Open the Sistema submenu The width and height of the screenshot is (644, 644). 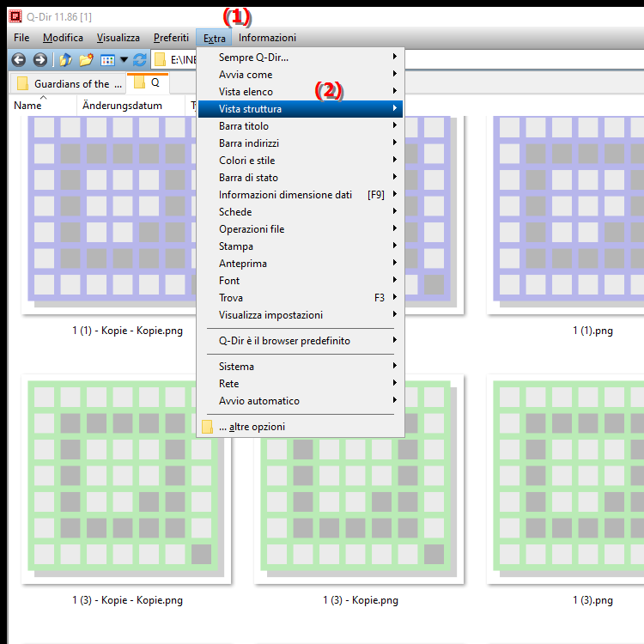tap(301, 367)
